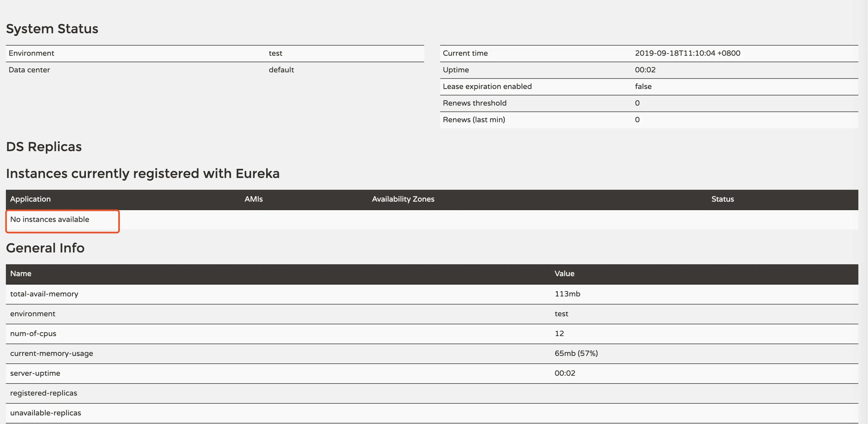Click the AMIs column header
Viewport: 868px width, 424px height.
[253, 199]
